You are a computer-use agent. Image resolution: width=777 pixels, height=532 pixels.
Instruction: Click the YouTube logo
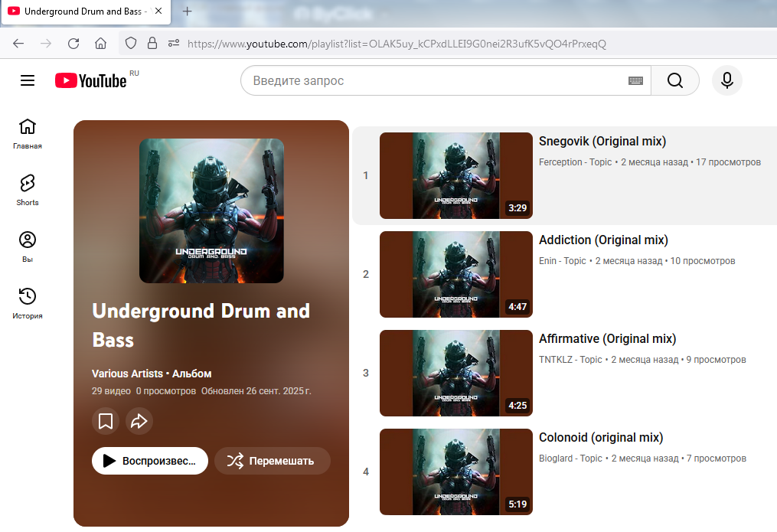91,80
